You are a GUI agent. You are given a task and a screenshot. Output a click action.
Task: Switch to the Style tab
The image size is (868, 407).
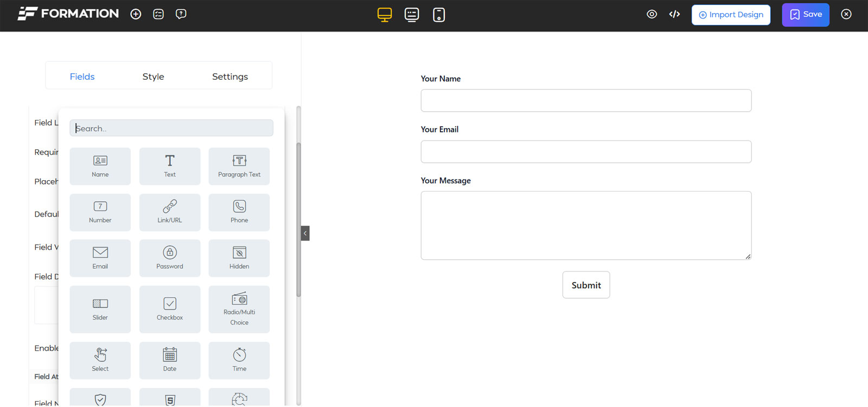[153, 77]
